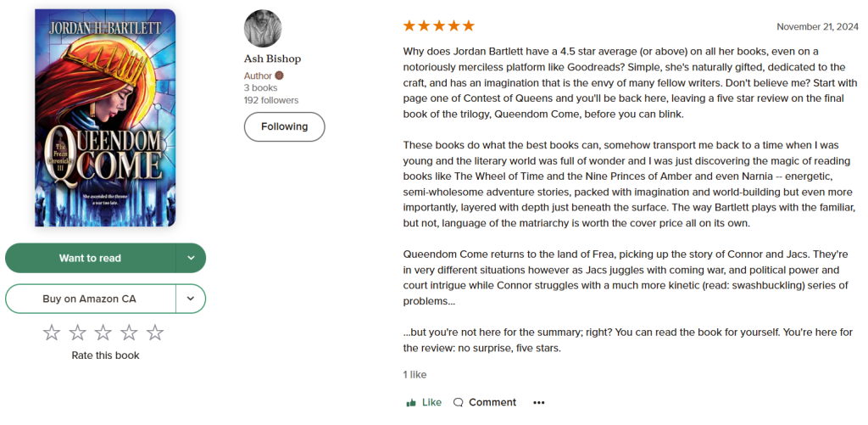Rate this book one star
Viewport: 868px width, 425px height.
[x=52, y=333]
